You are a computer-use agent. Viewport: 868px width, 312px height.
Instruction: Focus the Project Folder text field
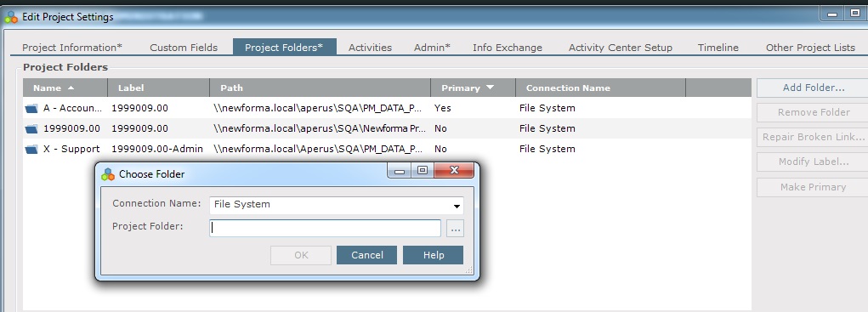(x=325, y=229)
